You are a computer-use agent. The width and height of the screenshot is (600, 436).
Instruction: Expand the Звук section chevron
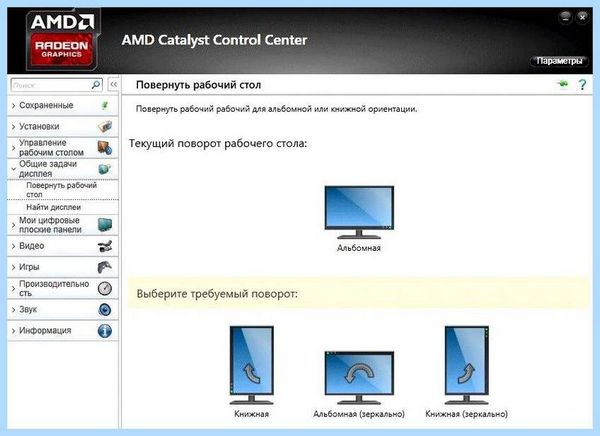(x=13, y=310)
